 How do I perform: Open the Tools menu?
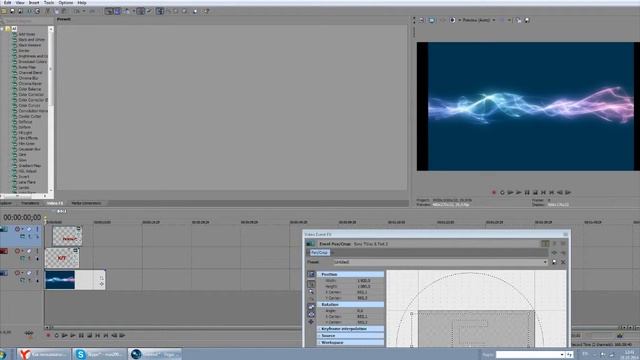click(49, 2)
